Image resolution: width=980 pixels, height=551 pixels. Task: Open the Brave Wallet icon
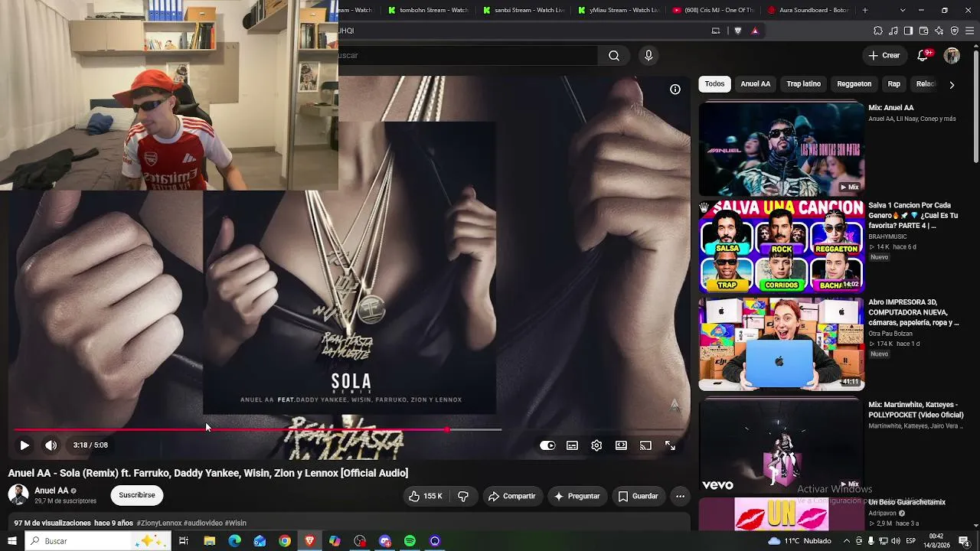pyautogui.click(x=924, y=31)
